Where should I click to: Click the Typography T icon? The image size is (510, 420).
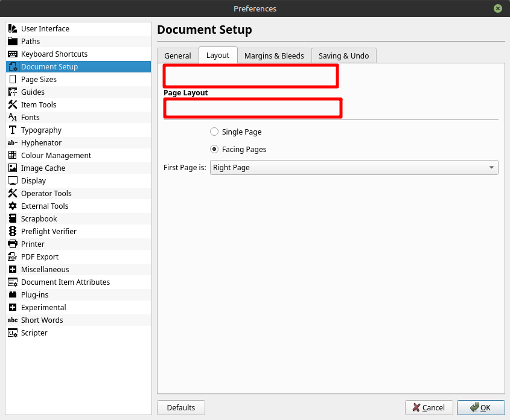click(x=13, y=130)
